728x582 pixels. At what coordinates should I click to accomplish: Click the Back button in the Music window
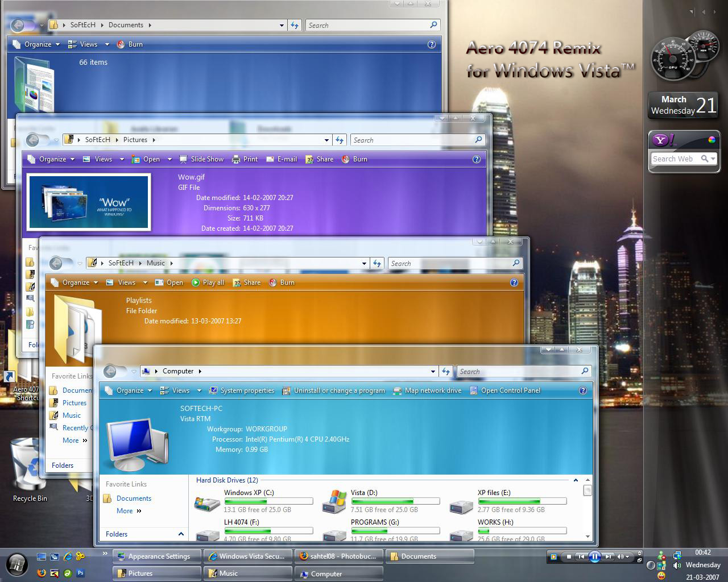[x=56, y=263]
